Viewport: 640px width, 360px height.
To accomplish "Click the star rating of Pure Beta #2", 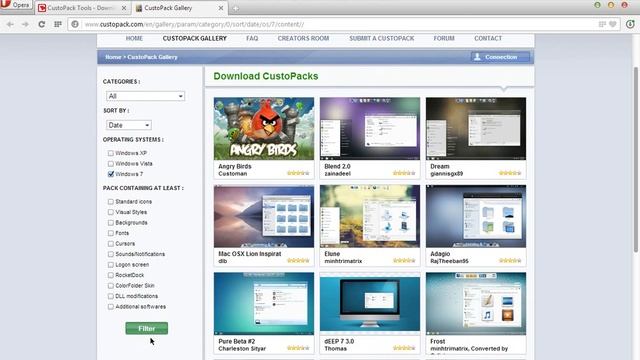I will point(298,348).
